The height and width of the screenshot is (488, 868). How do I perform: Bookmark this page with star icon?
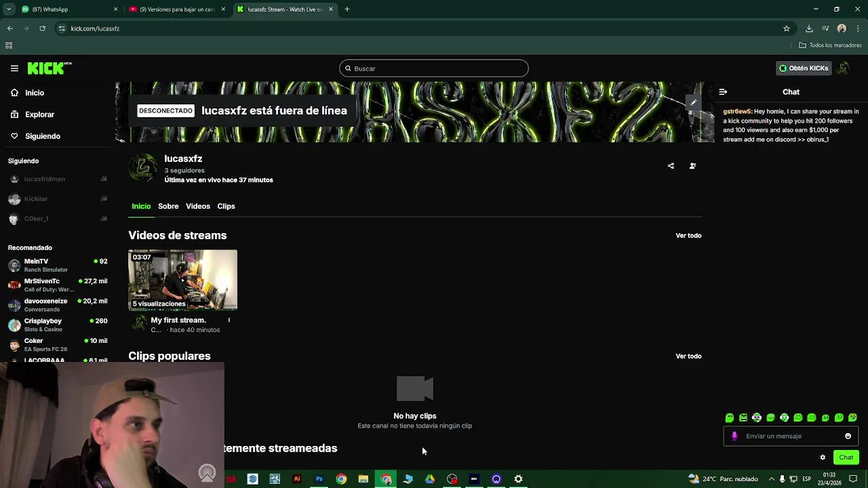pos(787,28)
